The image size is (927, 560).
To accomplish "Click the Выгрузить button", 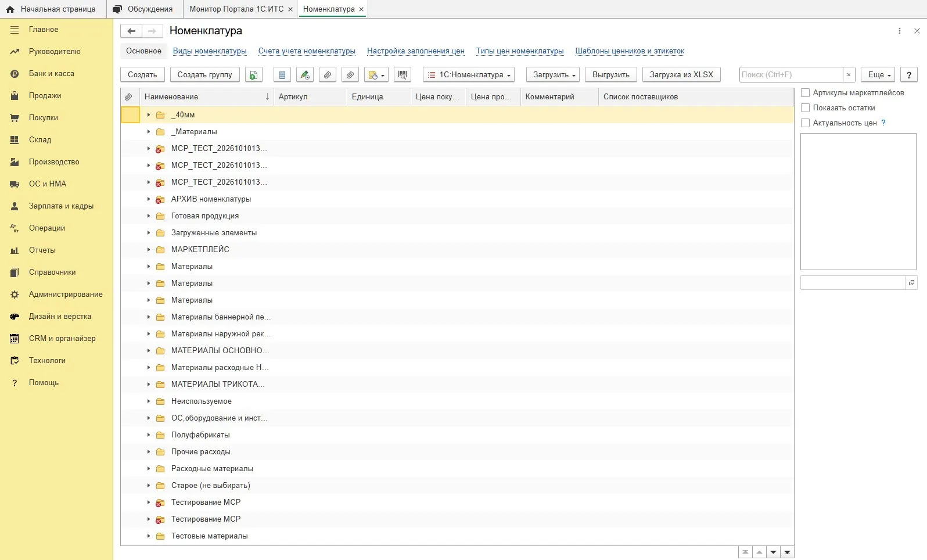I will (x=611, y=75).
